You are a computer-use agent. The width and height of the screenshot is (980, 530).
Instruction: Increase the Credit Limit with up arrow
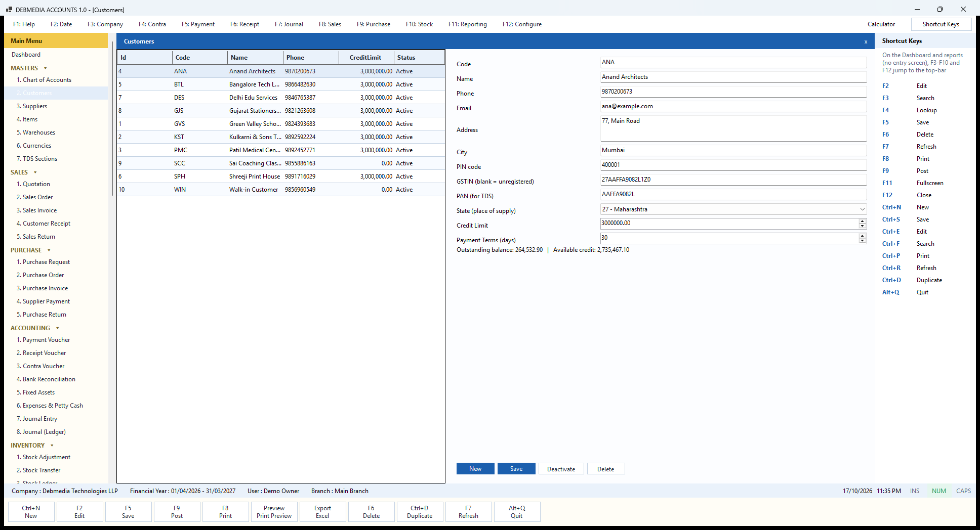(x=863, y=221)
